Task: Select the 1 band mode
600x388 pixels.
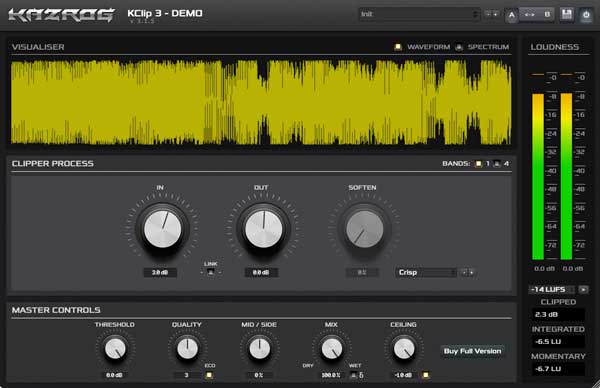Action: click(478, 164)
